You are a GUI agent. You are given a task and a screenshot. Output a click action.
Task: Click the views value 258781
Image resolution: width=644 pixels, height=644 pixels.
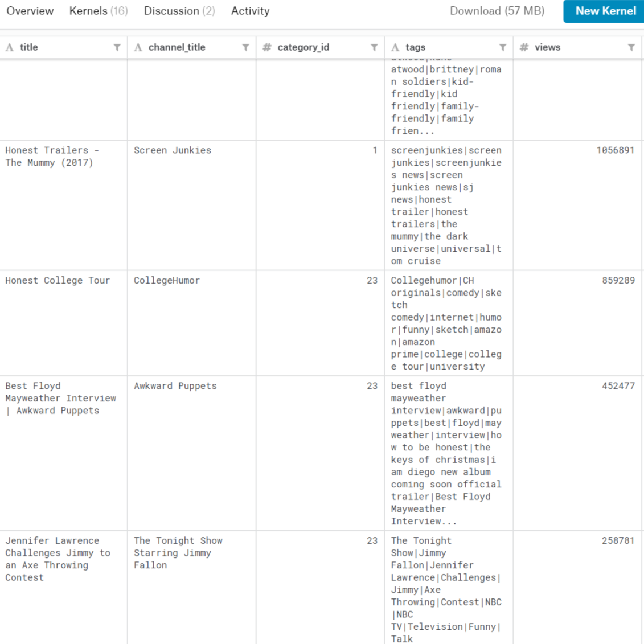[618, 541]
